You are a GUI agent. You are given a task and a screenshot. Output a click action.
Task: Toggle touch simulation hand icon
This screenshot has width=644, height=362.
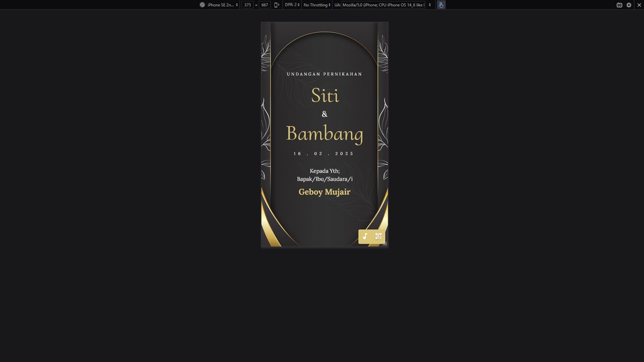click(441, 5)
